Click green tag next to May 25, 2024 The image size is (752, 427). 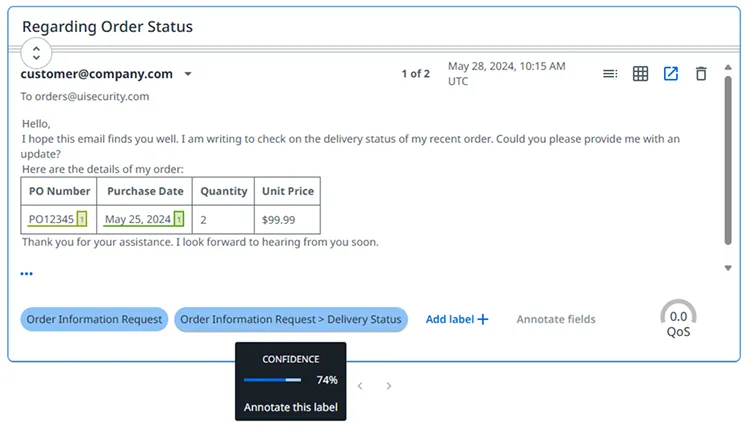(178, 219)
